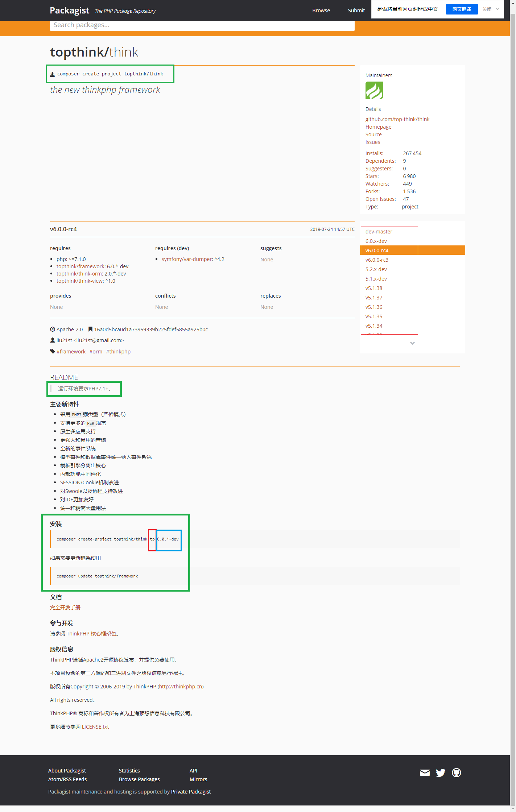516x812 pixels.
Task: Open the email icon in footer
Action: 425,772
